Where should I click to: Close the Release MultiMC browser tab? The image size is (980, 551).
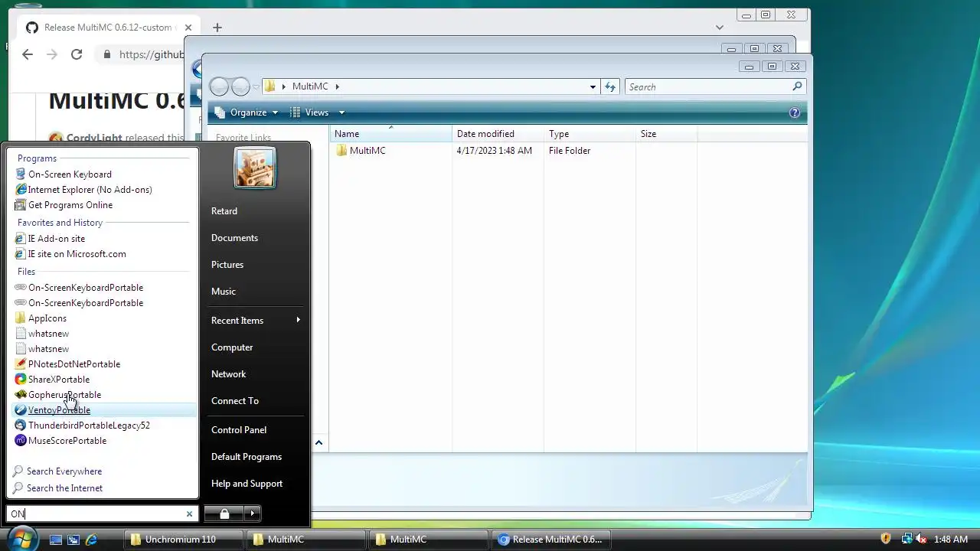[188, 28]
